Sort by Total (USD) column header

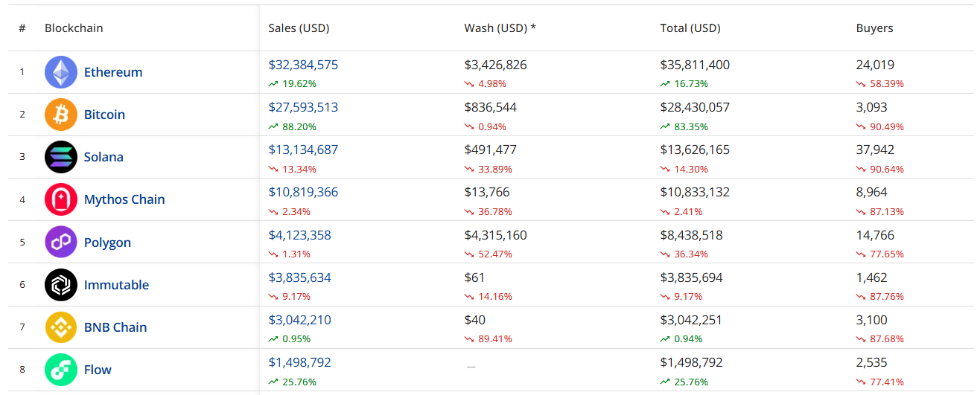pos(690,28)
